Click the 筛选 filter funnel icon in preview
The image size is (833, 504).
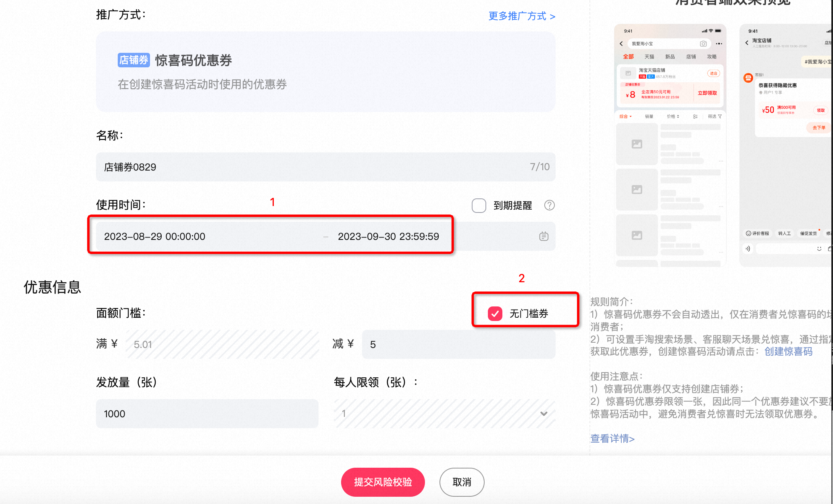(720, 117)
